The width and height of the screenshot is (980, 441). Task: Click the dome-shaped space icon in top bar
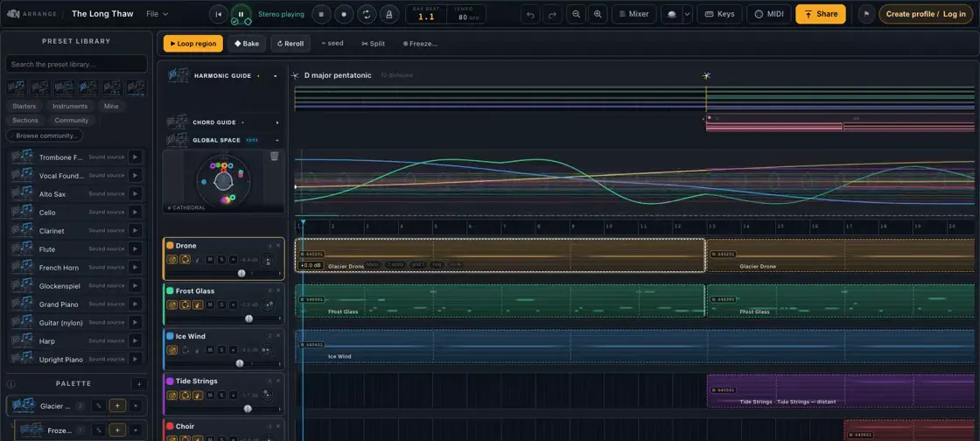(672, 14)
